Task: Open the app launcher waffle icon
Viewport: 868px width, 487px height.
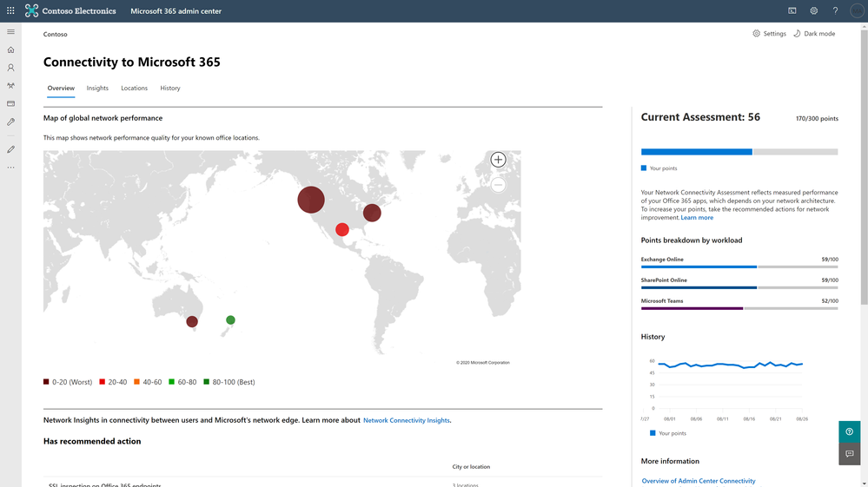Action: [10, 10]
